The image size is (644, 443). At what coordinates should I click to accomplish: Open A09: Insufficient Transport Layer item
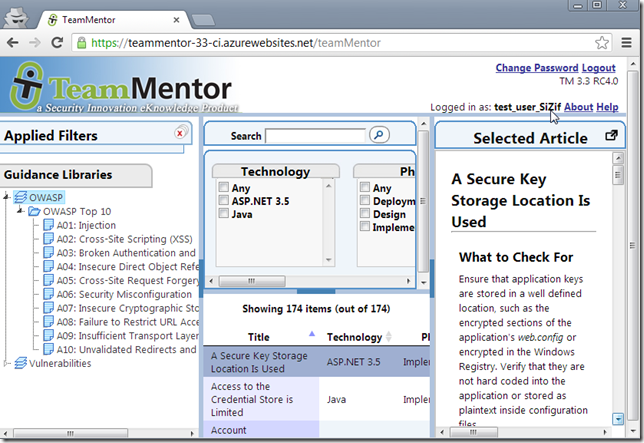(128, 336)
